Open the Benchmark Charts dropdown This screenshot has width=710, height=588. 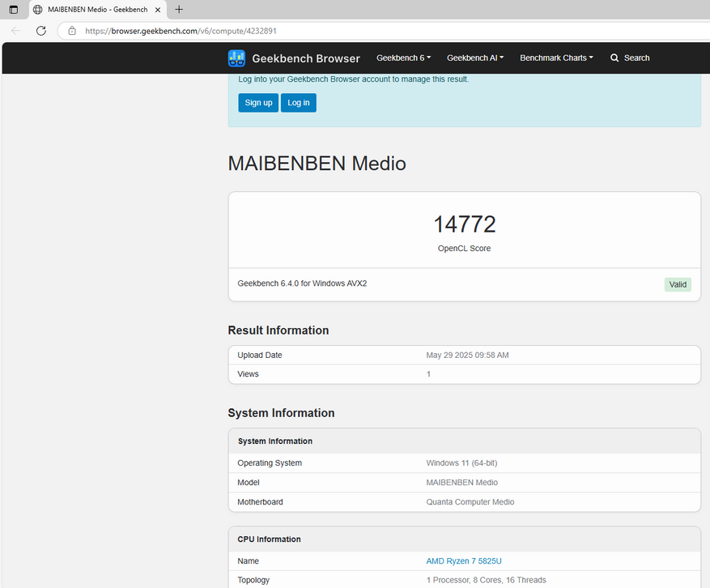click(556, 58)
